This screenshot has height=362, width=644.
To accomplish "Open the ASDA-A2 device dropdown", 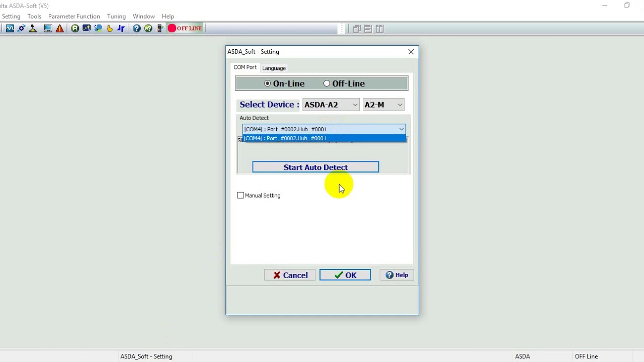I will tap(331, 105).
